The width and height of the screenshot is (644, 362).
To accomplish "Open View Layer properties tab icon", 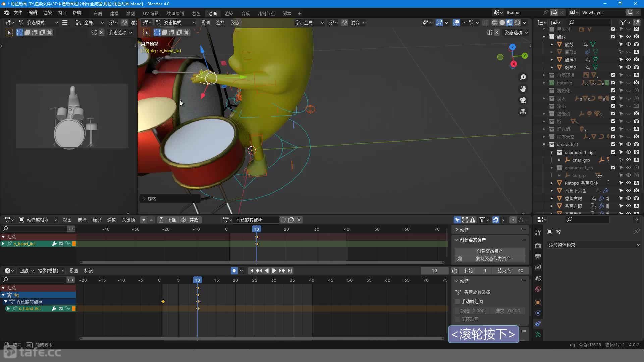I will [538, 267].
